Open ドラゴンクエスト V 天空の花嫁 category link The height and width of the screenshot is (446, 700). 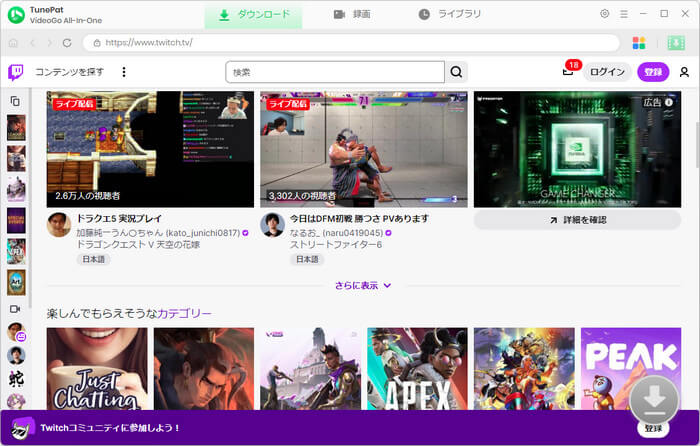pos(138,245)
